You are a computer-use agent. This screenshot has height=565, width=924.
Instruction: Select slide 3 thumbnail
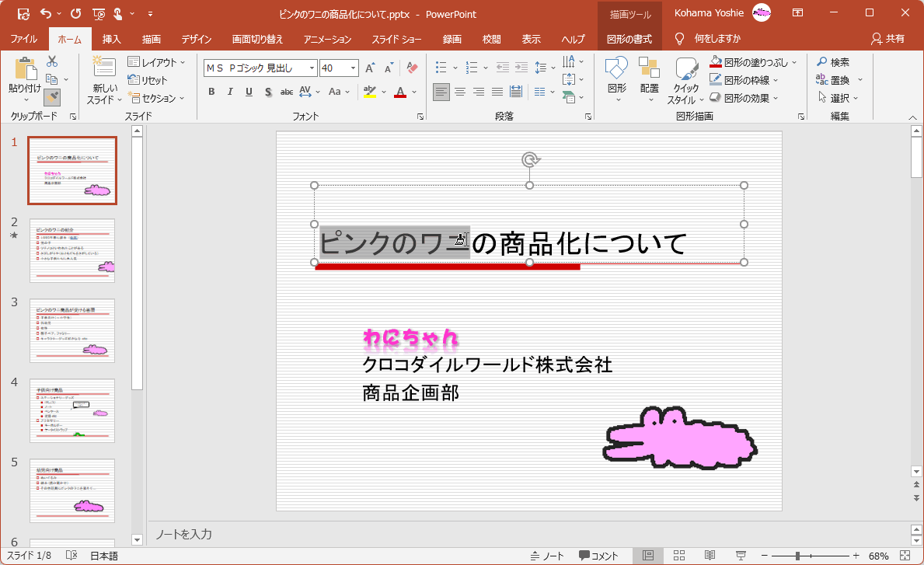click(x=72, y=330)
